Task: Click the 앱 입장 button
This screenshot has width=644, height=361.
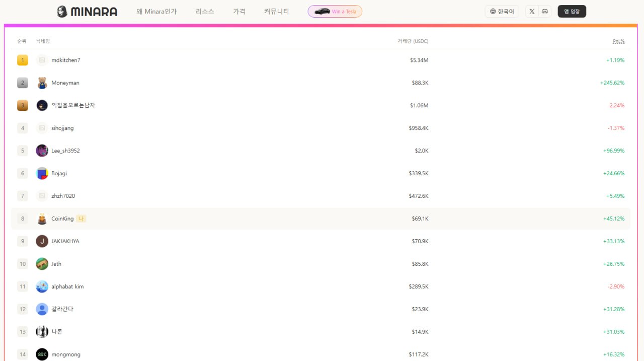Action: [x=572, y=11]
